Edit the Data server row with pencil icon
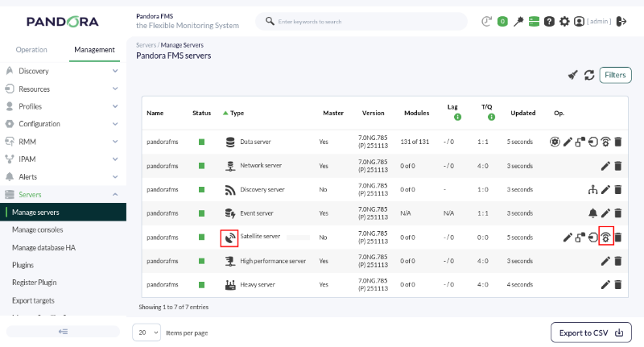This screenshot has width=644, height=347. tap(568, 142)
